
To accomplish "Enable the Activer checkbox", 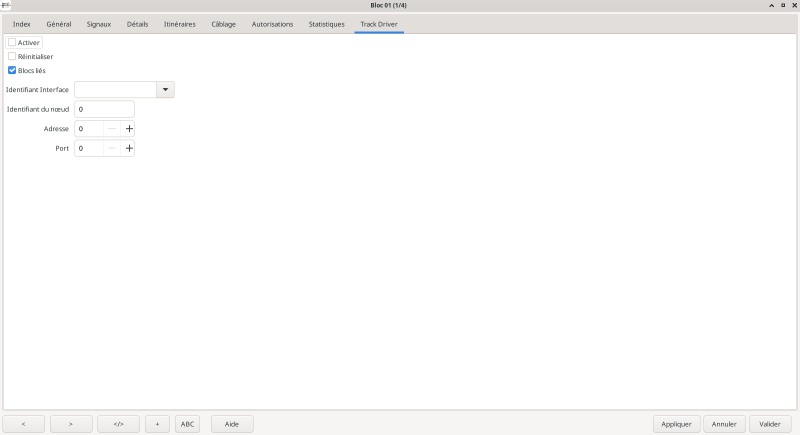I will [x=12, y=43].
